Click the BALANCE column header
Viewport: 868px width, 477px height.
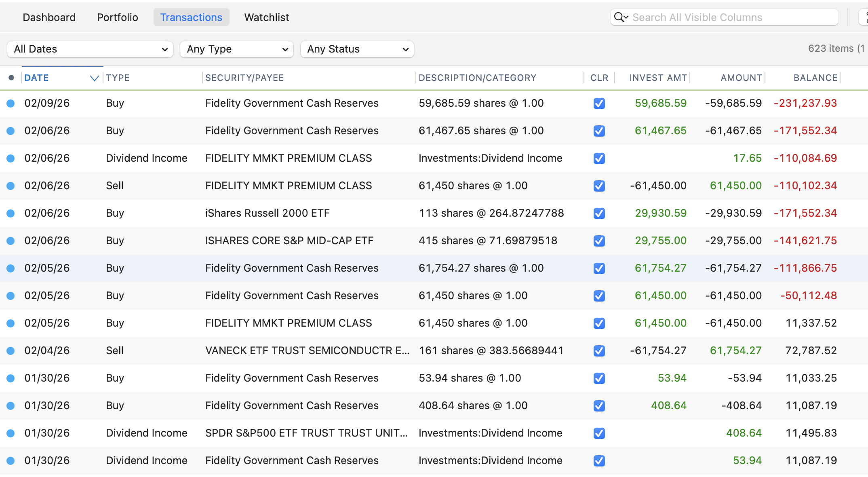pyautogui.click(x=815, y=77)
